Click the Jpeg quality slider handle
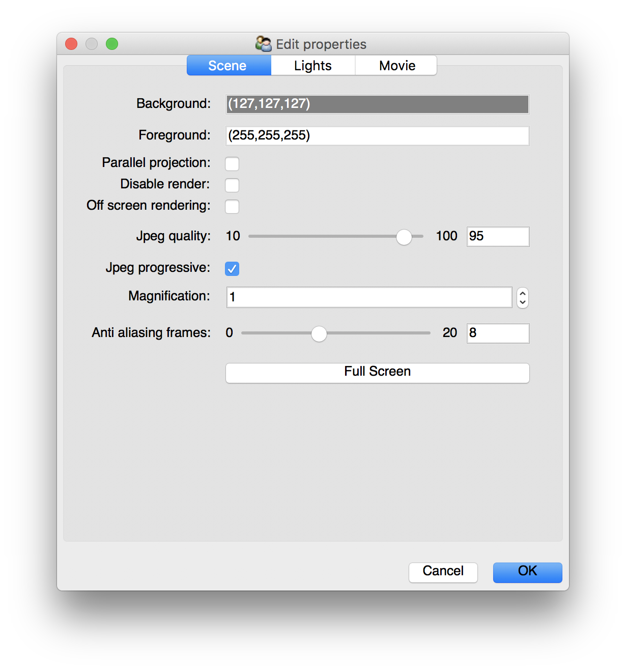 pos(404,237)
